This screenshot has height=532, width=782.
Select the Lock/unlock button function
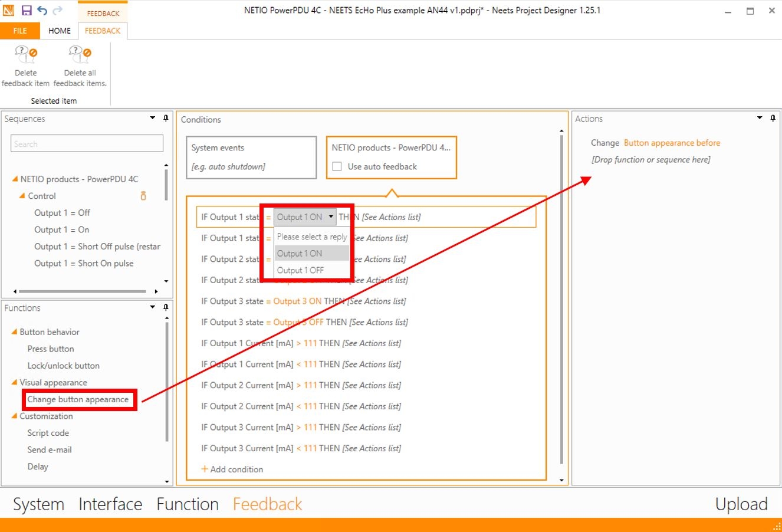[x=63, y=366]
